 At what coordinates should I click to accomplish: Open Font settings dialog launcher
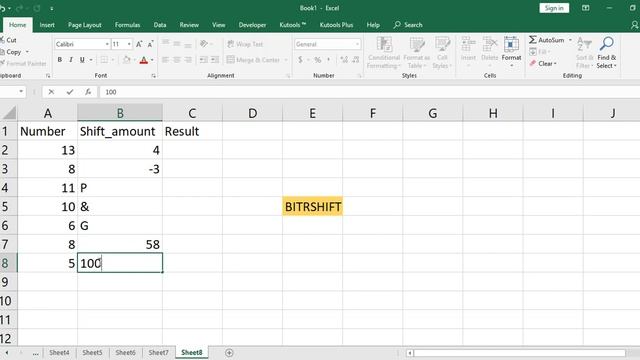point(153,76)
